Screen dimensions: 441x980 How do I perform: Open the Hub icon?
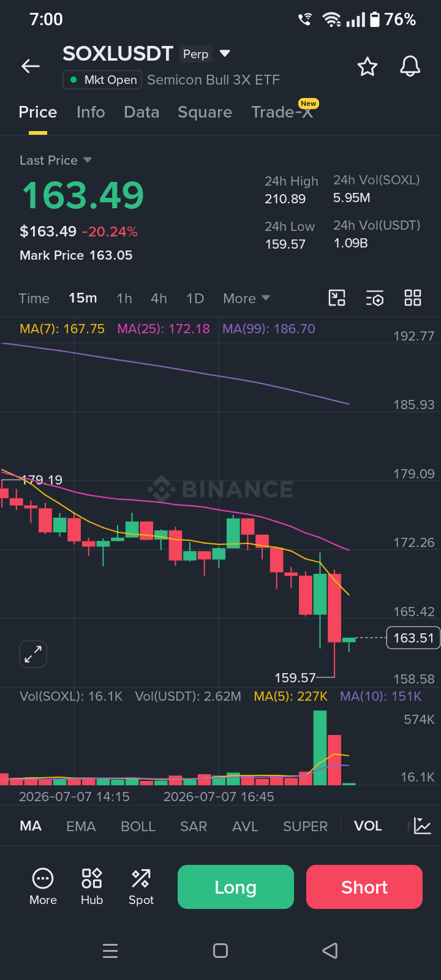92,886
